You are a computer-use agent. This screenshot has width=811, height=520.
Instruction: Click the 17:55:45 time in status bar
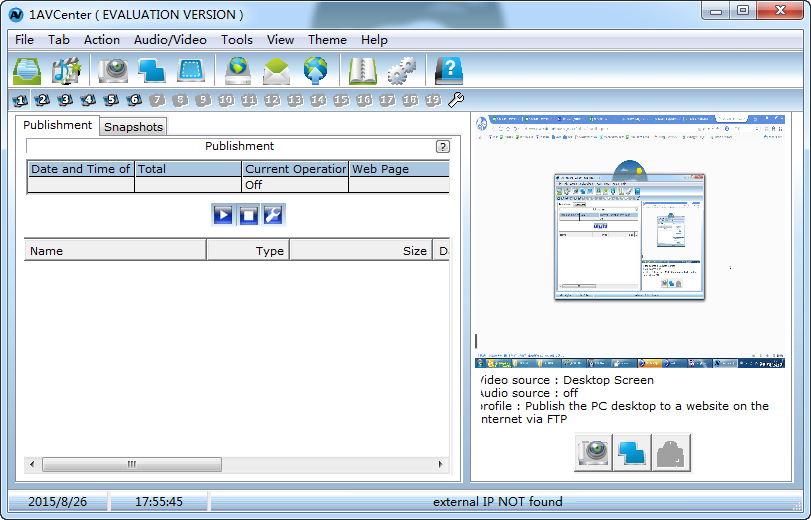[x=159, y=501]
